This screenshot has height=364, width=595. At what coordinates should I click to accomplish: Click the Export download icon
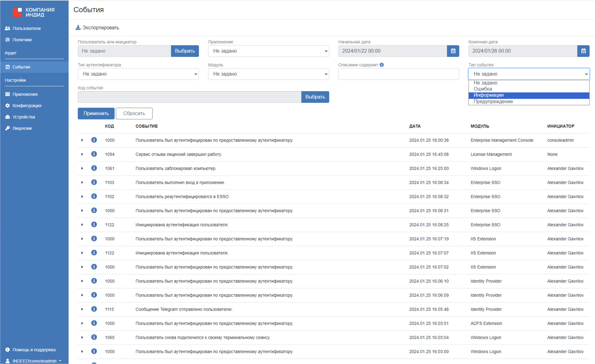click(x=78, y=28)
